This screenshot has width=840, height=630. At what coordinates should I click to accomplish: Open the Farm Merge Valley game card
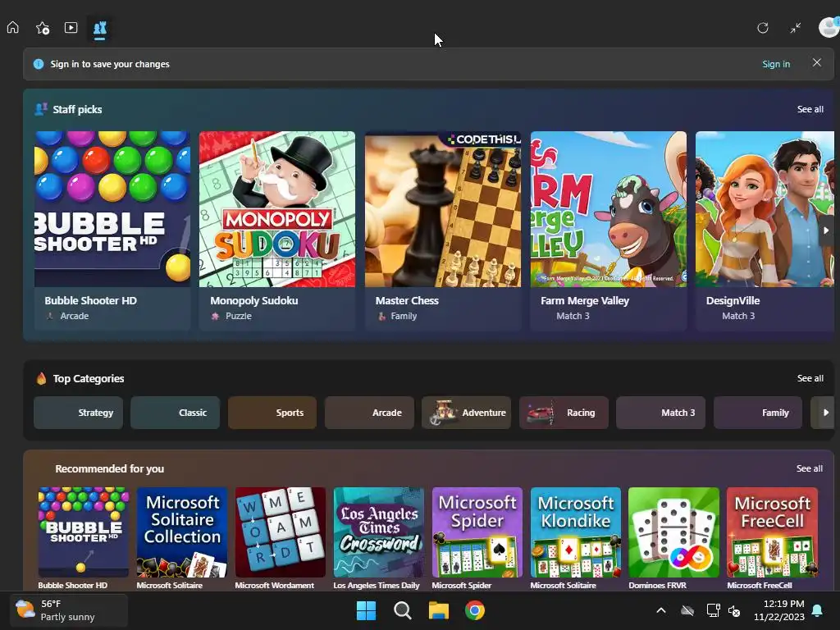coord(608,231)
